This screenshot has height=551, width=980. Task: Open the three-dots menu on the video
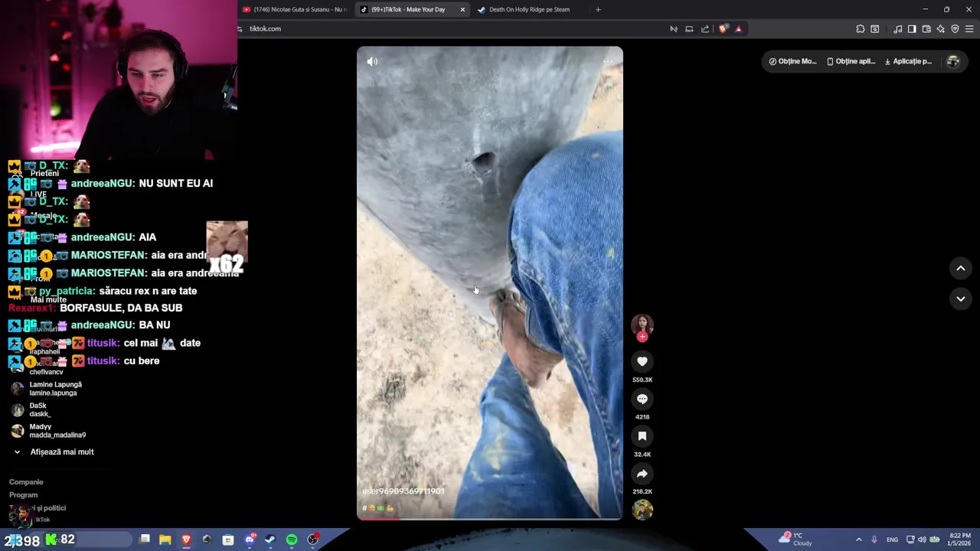click(x=608, y=61)
